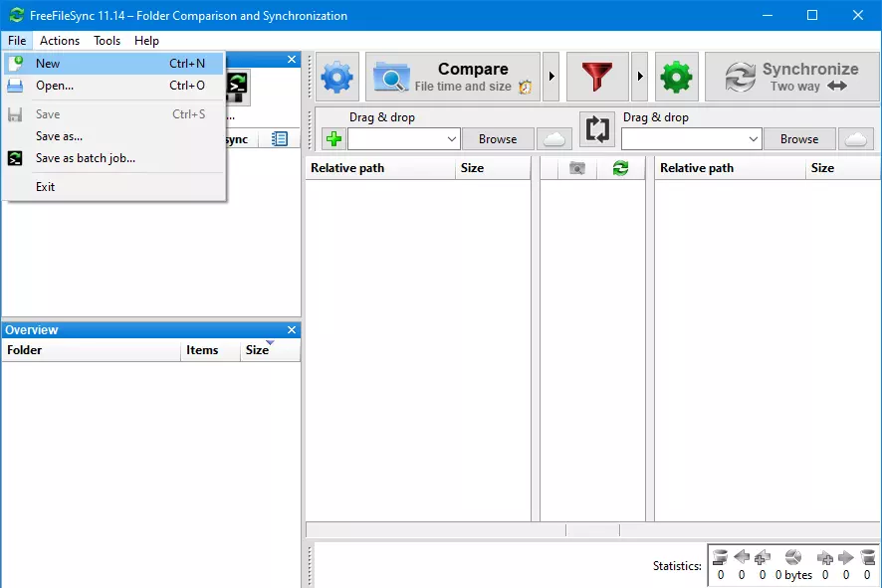Image resolution: width=882 pixels, height=588 pixels.
Task: Close the Overview panel
Action: coord(292,330)
